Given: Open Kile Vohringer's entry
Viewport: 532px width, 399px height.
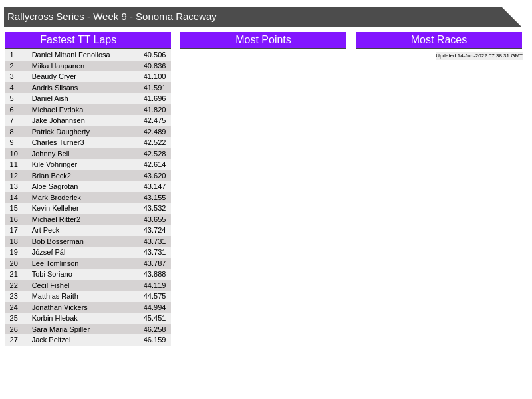Looking at the screenshot, I should click(55, 164).
